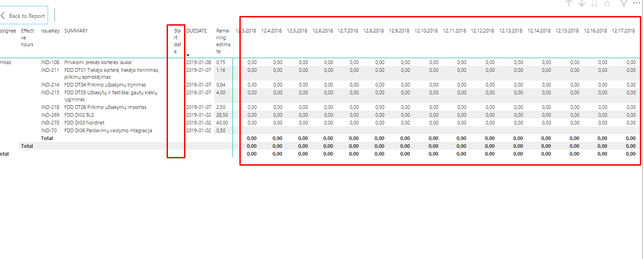The height and width of the screenshot is (259, 644).
Task: Select remaining estimate value 0,50
Action: (x=221, y=130)
